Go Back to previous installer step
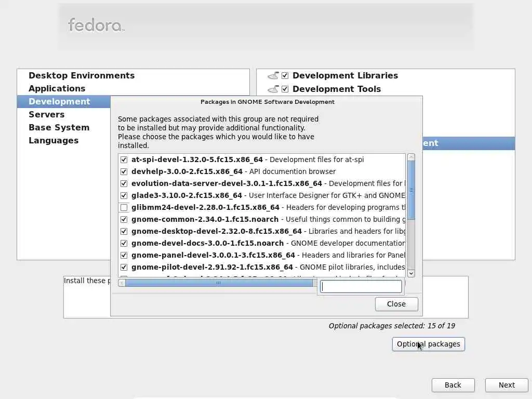 453,385
